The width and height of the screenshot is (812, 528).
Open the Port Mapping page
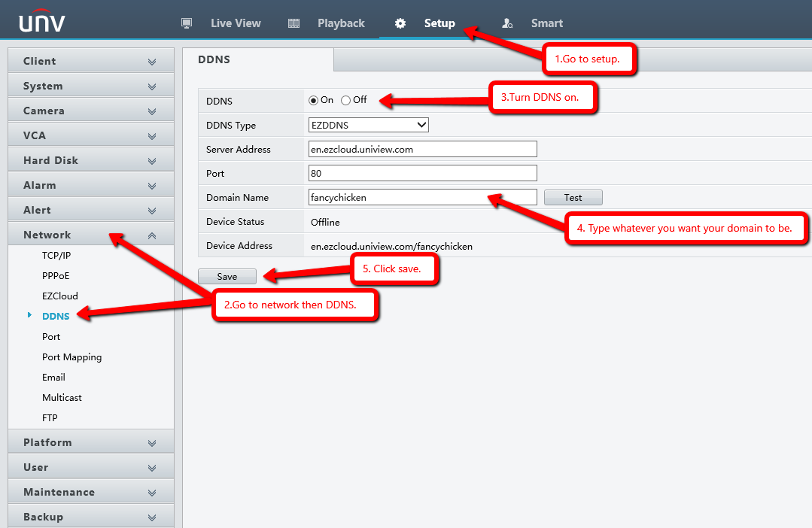point(71,357)
